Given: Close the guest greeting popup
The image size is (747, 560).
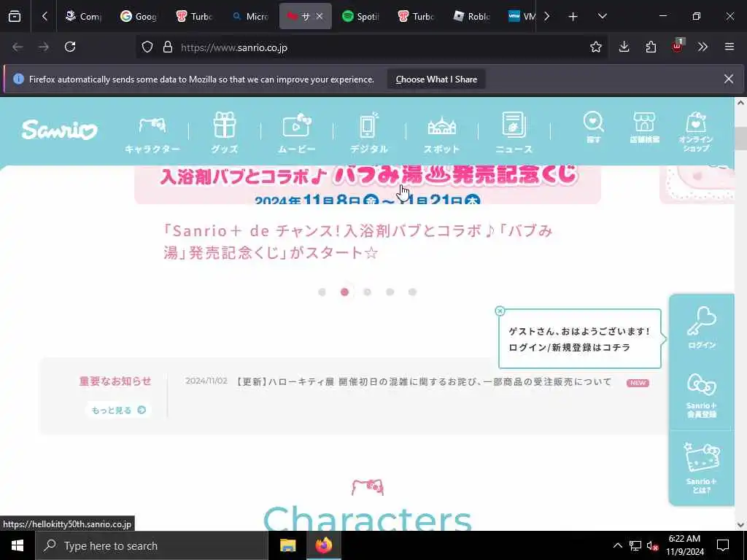Looking at the screenshot, I should 500,311.
